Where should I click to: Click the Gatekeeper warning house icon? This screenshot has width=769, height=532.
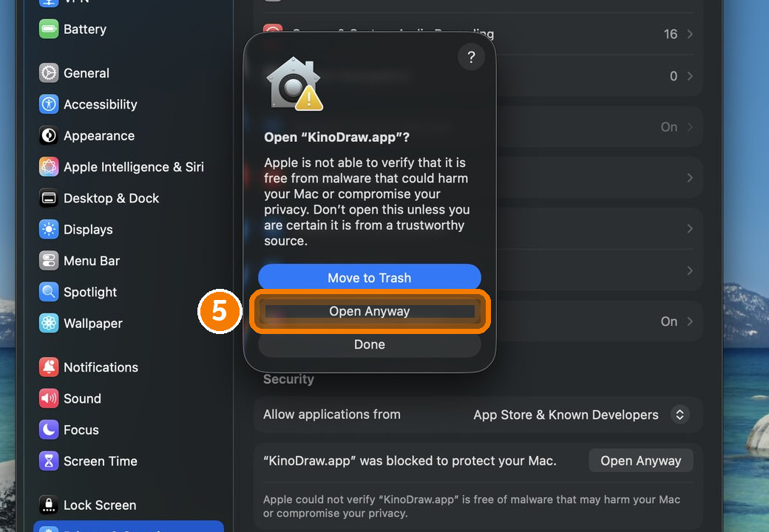(294, 83)
